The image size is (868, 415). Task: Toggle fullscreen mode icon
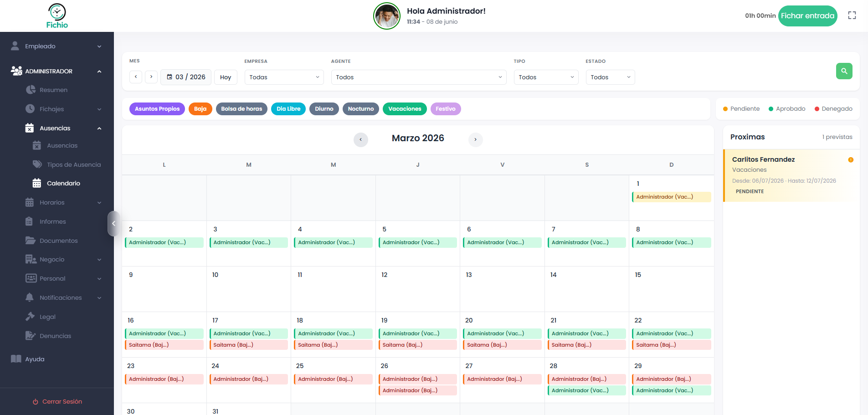[x=852, y=15]
